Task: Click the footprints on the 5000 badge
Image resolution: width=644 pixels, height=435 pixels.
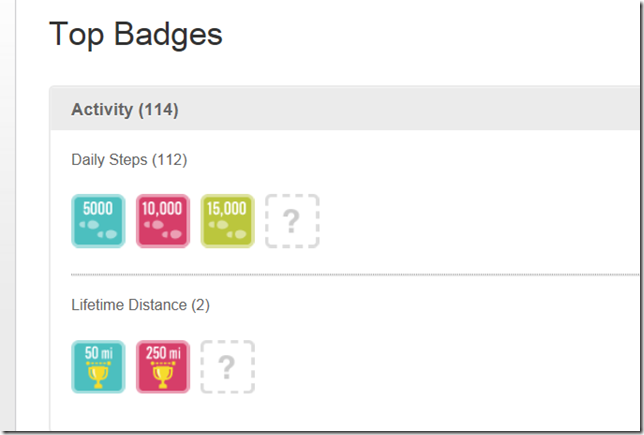Action: click(98, 230)
